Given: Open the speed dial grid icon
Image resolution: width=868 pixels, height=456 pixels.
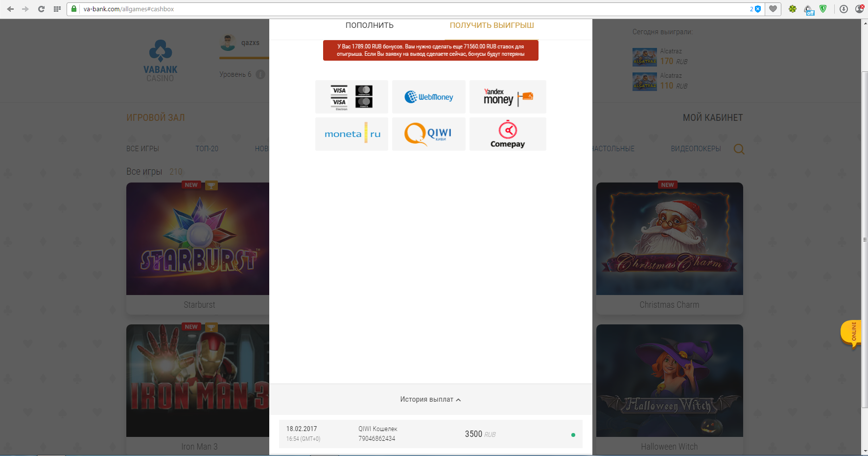Looking at the screenshot, I should (57, 9).
